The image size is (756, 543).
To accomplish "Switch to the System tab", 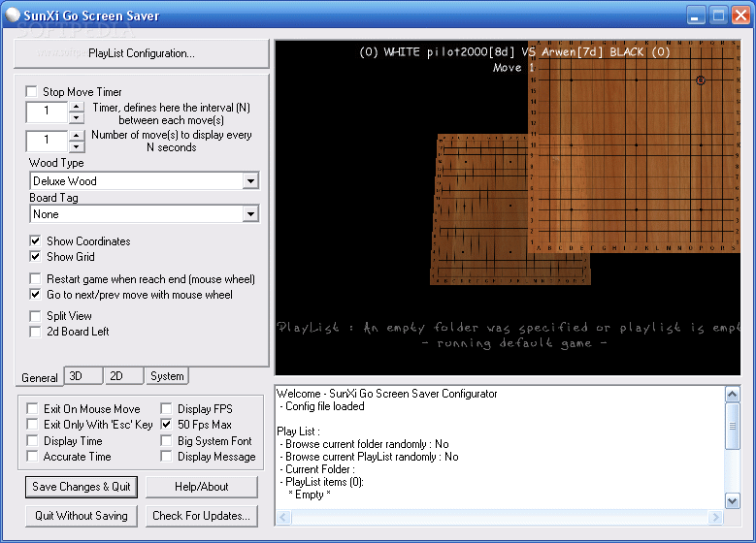I will tap(167, 376).
